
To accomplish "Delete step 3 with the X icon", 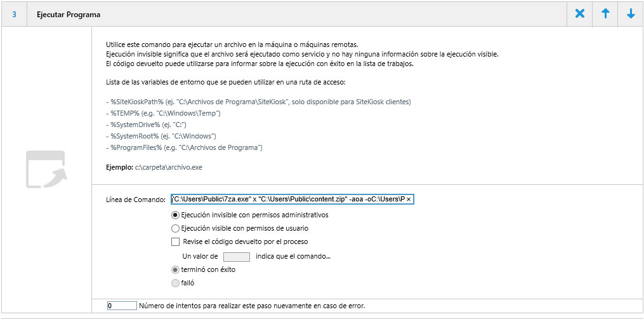I will pyautogui.click(x=579, y=13).
